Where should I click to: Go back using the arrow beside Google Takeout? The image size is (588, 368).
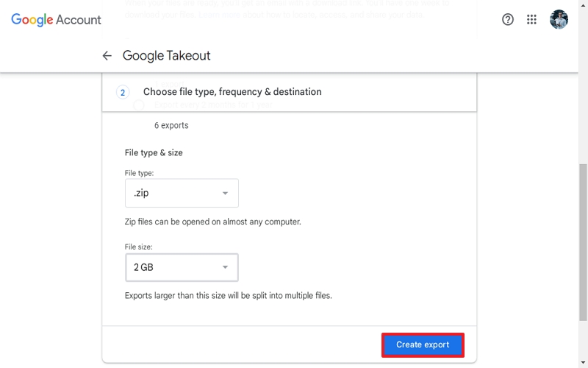point(107,56)
